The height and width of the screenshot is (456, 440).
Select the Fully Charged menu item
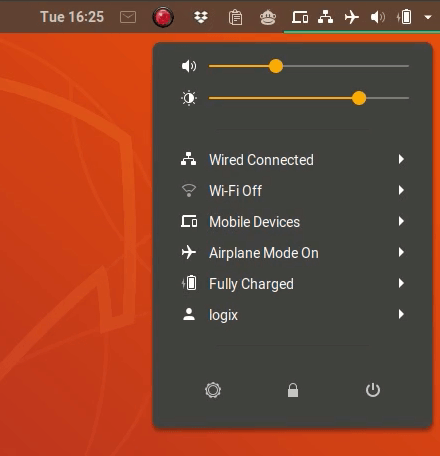pyautogui.click(x=293, y=284)
